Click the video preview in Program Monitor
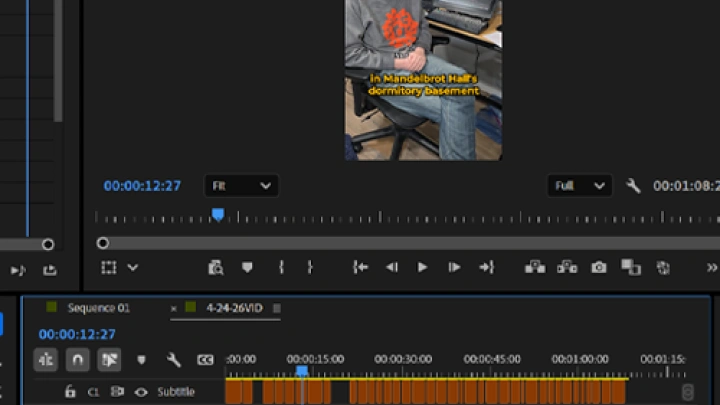720x405 pixels. pyautogui.click(x=423, y=80)
